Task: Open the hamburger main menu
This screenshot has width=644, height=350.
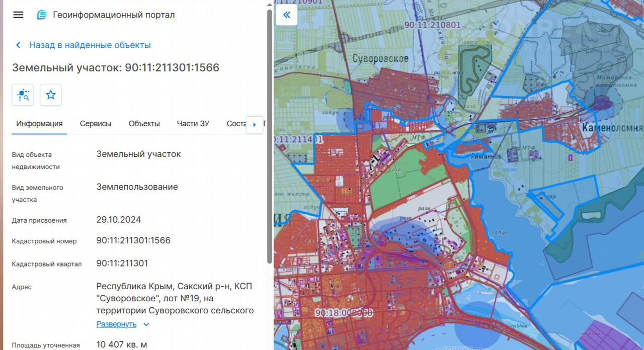Action: tap(18, 15)
